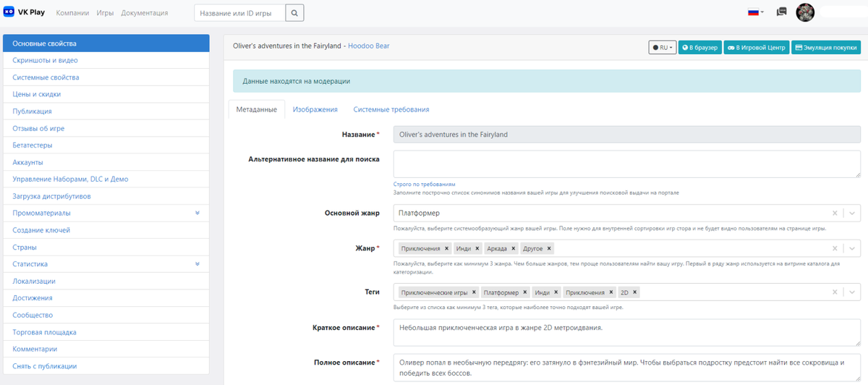Open Локализации in sidebar

[106, 281]
